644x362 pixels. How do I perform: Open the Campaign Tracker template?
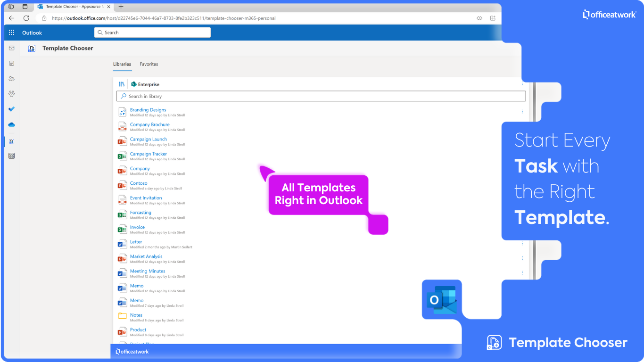pos(149,154)
